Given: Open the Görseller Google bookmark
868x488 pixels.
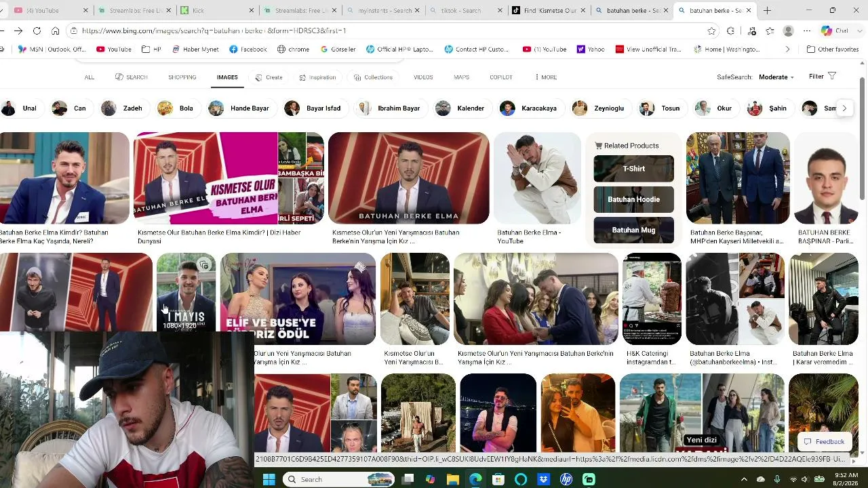Looking at the screenshot, I should coord(338,49).
